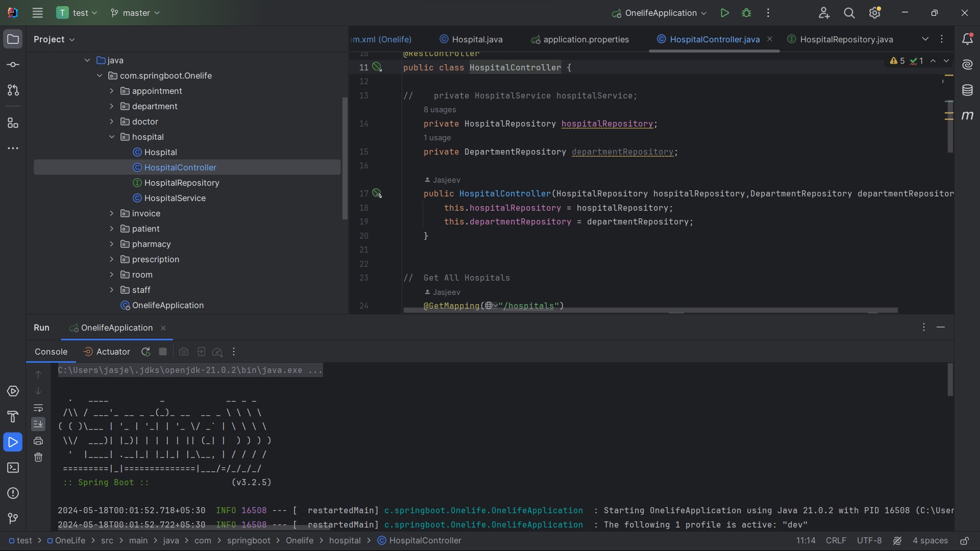Toggle soft-wrap in the console
Screen dimensions: 980x551
tap(38, 408)
